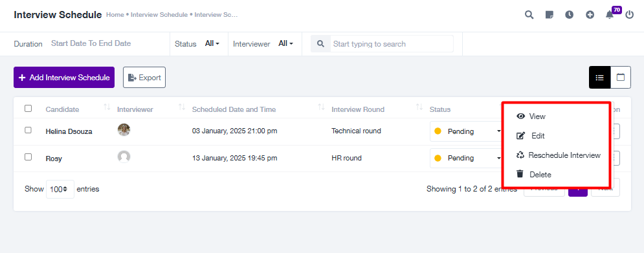
Task: Click the Start Date To End Date field
Action: coord(91,43)
